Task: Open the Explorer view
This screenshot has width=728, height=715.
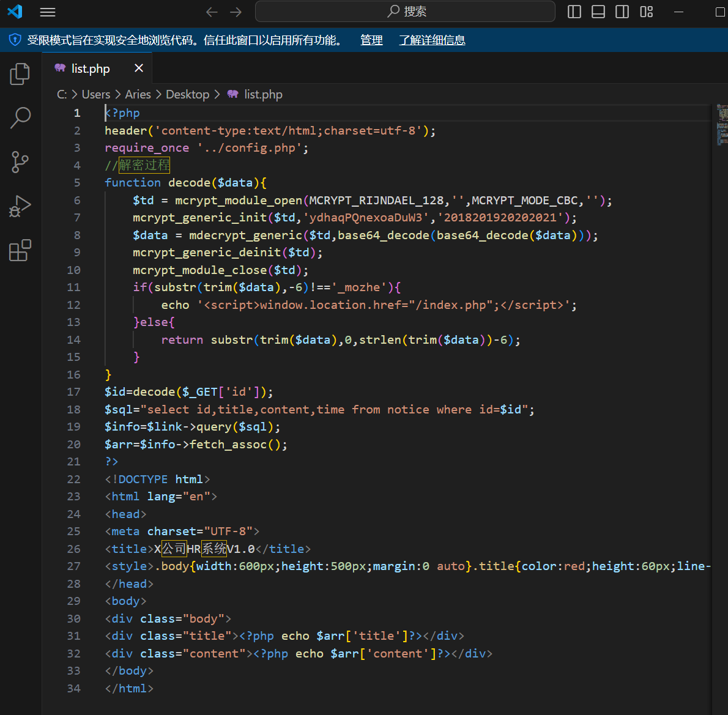Action: click(x=20, y=74)
